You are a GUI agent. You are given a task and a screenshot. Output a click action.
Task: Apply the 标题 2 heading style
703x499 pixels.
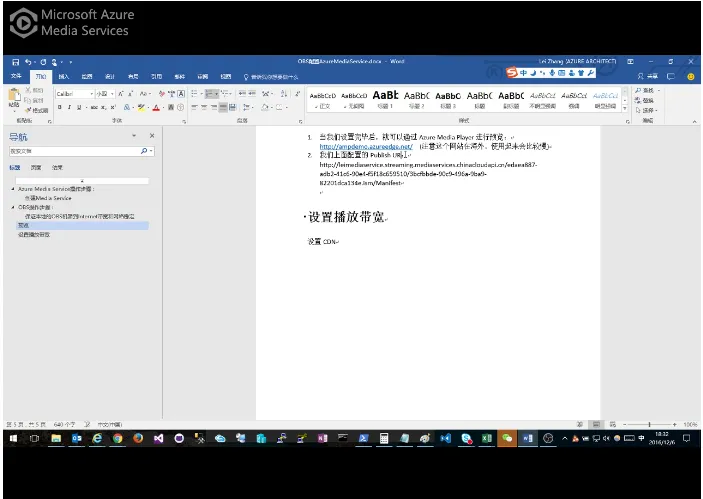pyautogui.click(x=417, y=100)
